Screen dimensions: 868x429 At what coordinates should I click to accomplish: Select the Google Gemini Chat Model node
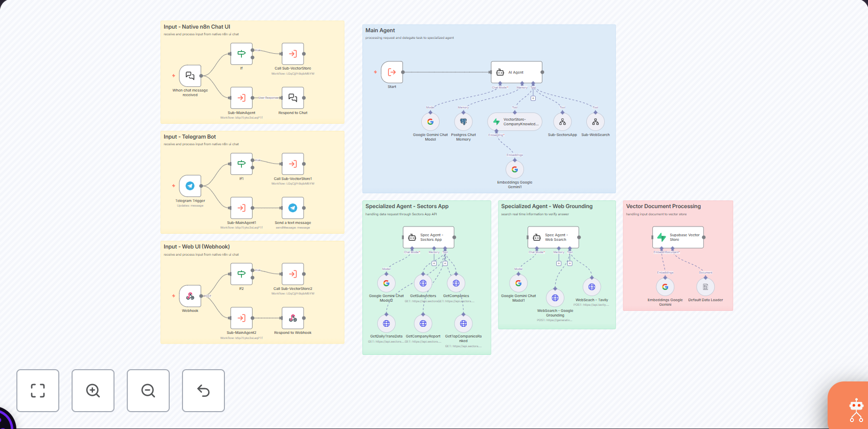430,122
